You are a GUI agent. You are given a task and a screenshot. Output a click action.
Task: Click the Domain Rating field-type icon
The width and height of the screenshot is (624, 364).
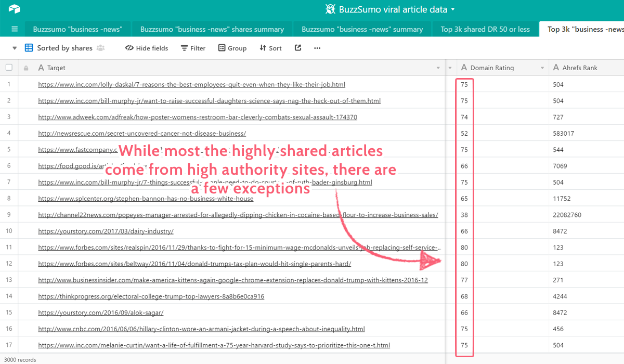tap(464, 68)
